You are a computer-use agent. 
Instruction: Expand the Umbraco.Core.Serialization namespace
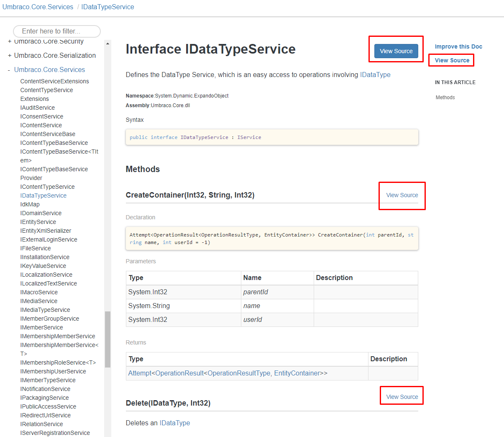click(8, 55)
